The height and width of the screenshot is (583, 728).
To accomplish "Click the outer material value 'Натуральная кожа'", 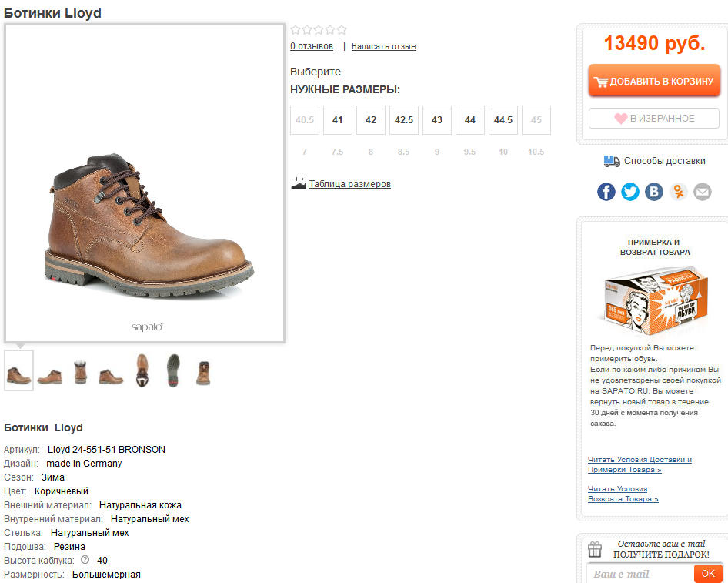I will [x=140, y=505].
